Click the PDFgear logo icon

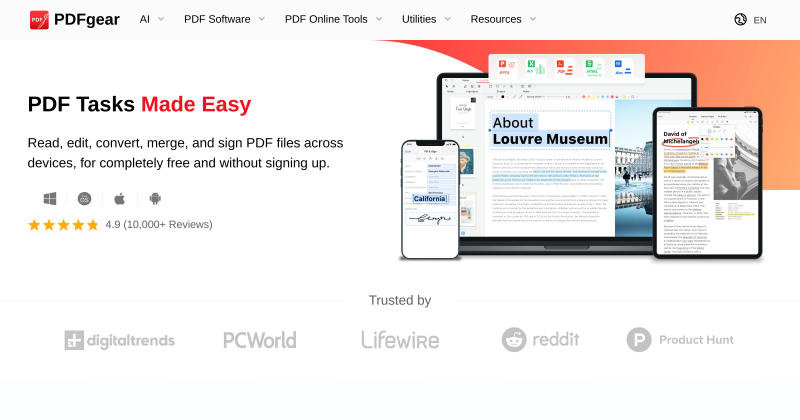[39, 20]
